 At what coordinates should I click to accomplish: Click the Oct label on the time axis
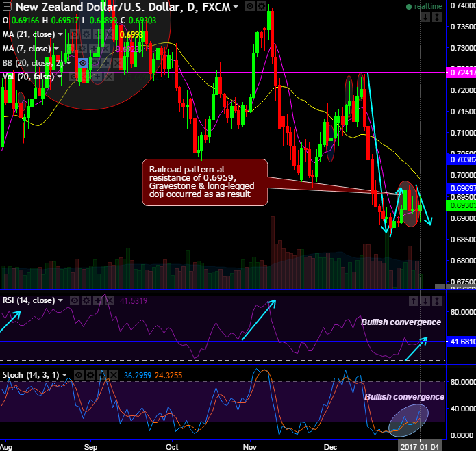pyautogui.click(x=172, y=447)
